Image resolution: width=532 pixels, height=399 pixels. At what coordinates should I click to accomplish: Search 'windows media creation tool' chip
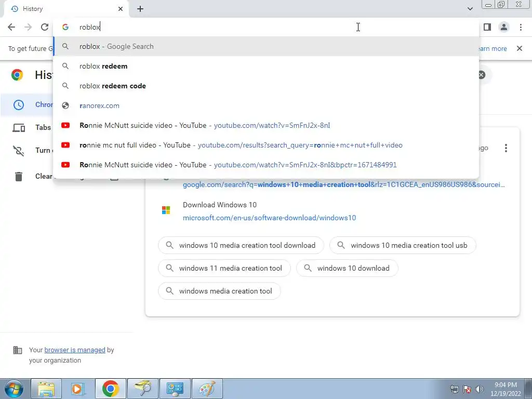pyautogui.click(x=219, y=291)
